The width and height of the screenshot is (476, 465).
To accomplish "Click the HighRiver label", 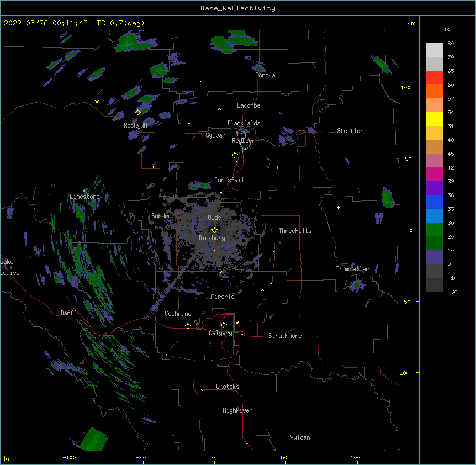I will (237, 410).
